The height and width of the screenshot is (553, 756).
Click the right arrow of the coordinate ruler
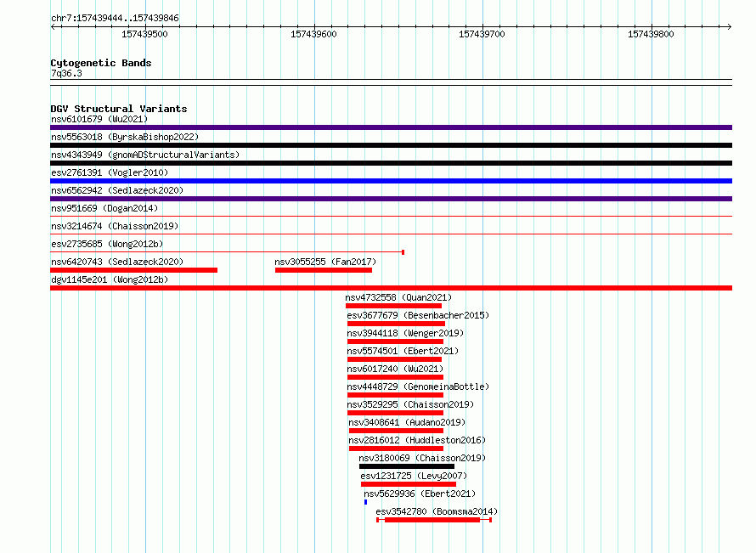click(729, 27)
